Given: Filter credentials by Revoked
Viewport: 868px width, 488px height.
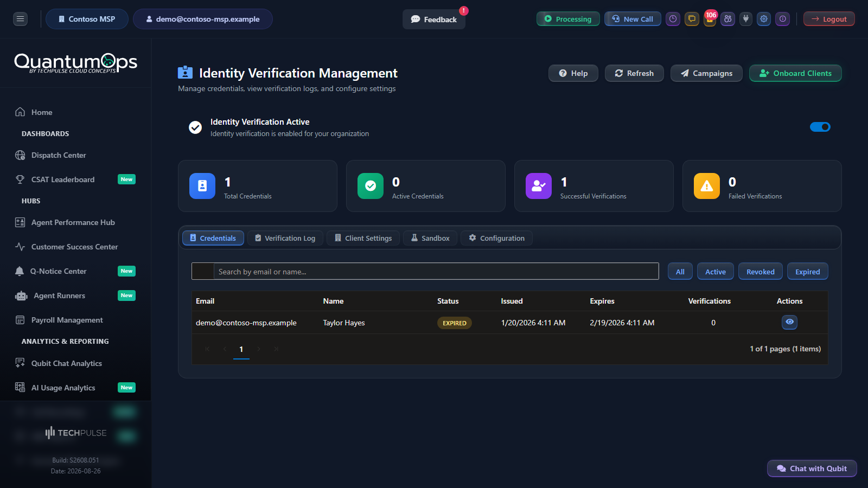Looking at the screenshot, I should [761, 272].
